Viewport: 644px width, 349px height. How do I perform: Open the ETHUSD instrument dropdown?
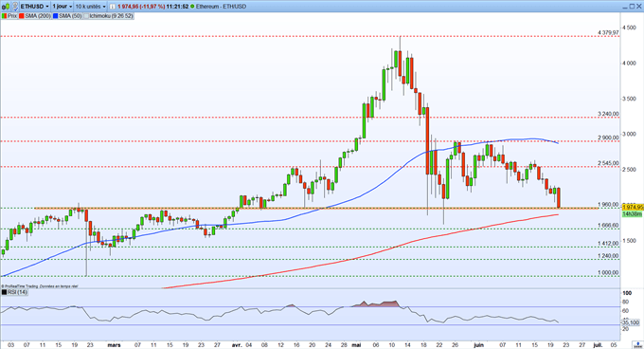pos(34,7)
